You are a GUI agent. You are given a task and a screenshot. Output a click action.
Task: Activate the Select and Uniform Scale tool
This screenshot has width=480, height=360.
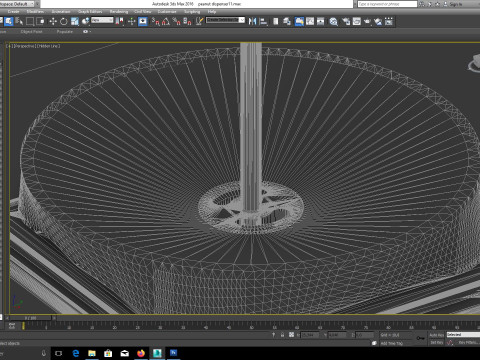point(75,22)
